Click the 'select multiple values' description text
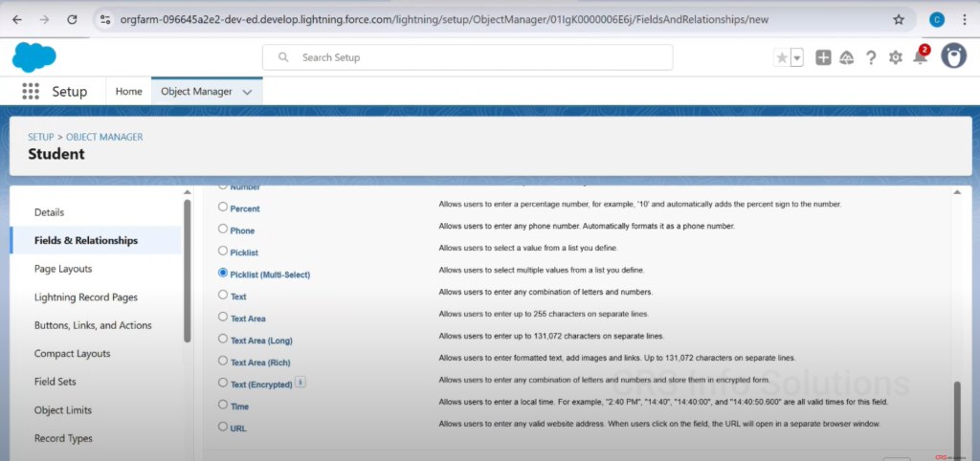The width and height of the screenshot is (980, 461). click(542, 271)
